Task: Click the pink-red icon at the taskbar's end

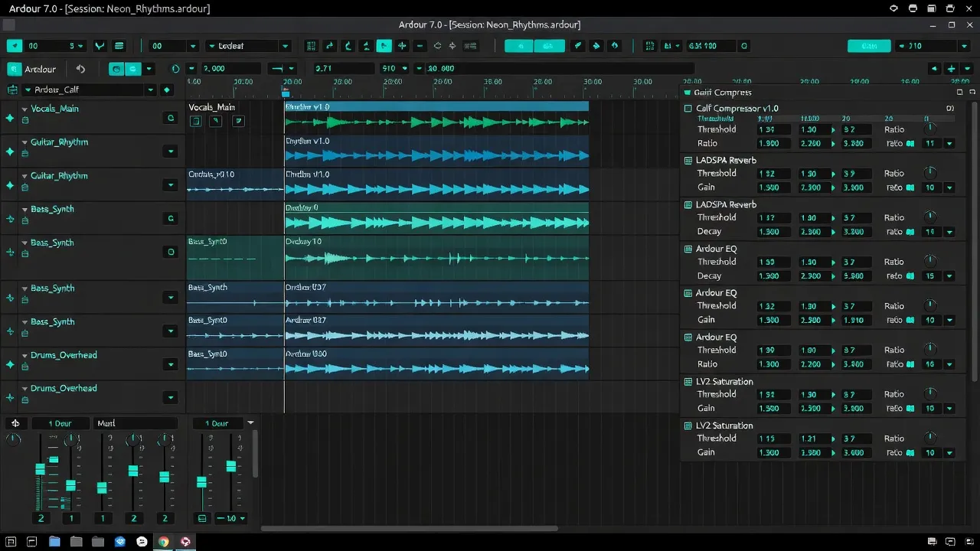Action: (x=185, y=541)
